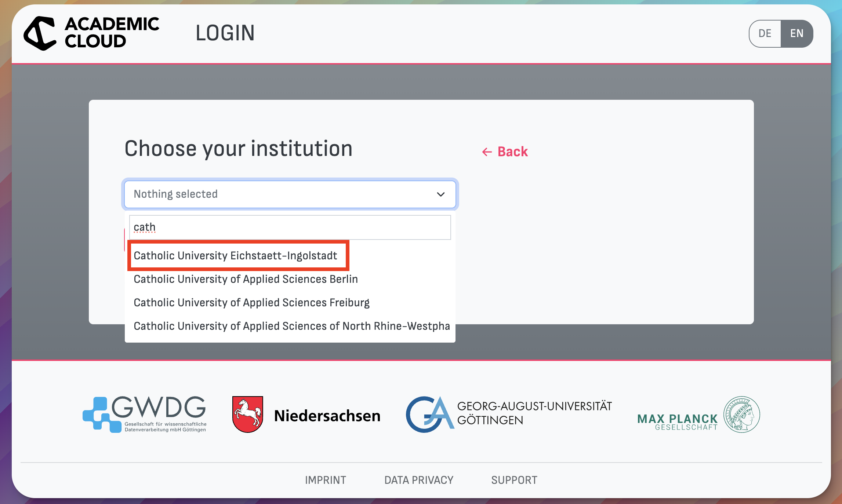The image size is (842, 504).
Task: Click the Niedersachsen horse crest logo
Action: tap(248, 414)
